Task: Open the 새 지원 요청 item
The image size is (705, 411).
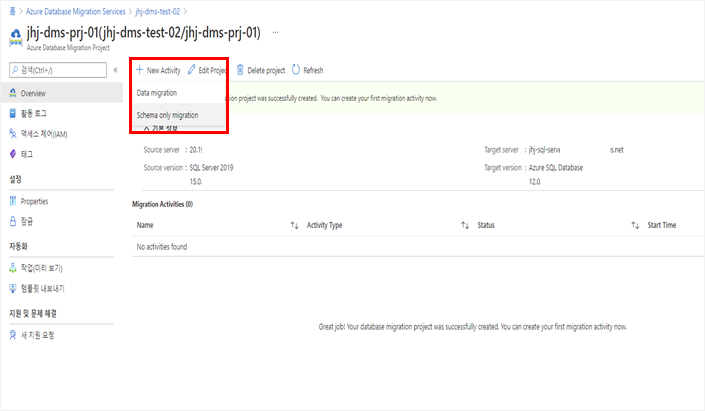Action: click(x=61, y=335)
